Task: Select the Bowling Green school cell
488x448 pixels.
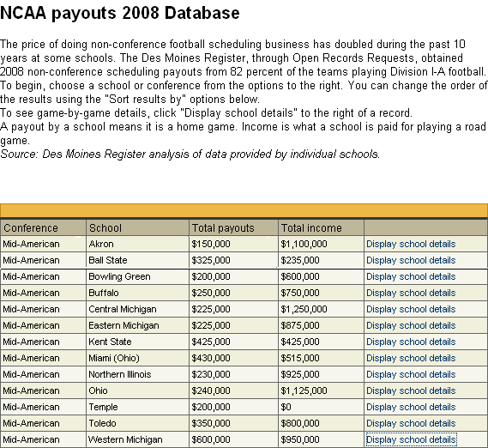Action: (x=137, y=276)
